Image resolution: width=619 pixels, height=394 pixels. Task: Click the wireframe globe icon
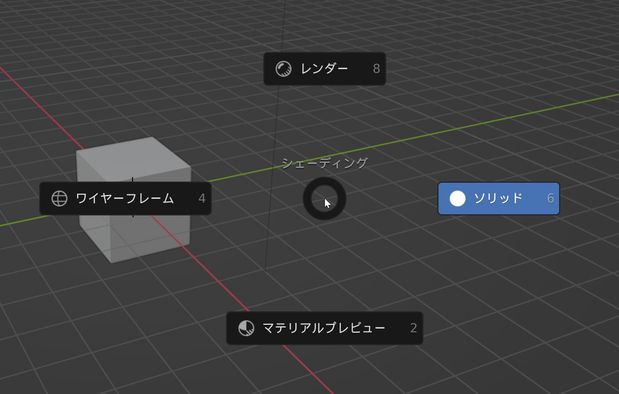[59, 198]
